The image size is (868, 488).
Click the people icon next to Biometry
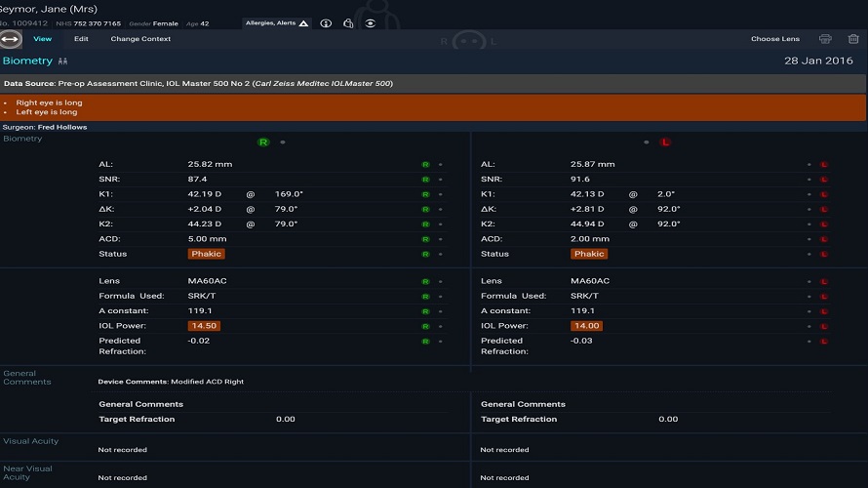click(63, 61)
